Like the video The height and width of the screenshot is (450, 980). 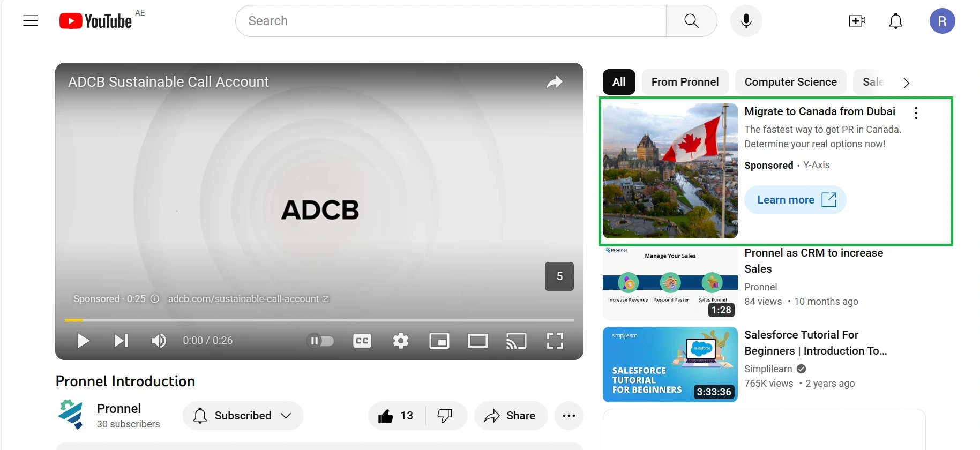click(x=396, y=416)
